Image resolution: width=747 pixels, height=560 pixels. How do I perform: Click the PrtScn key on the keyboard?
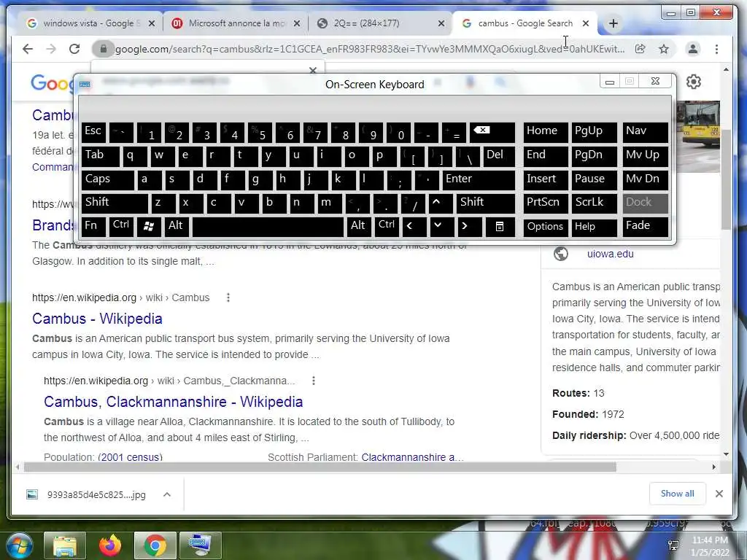click(546, 203)
